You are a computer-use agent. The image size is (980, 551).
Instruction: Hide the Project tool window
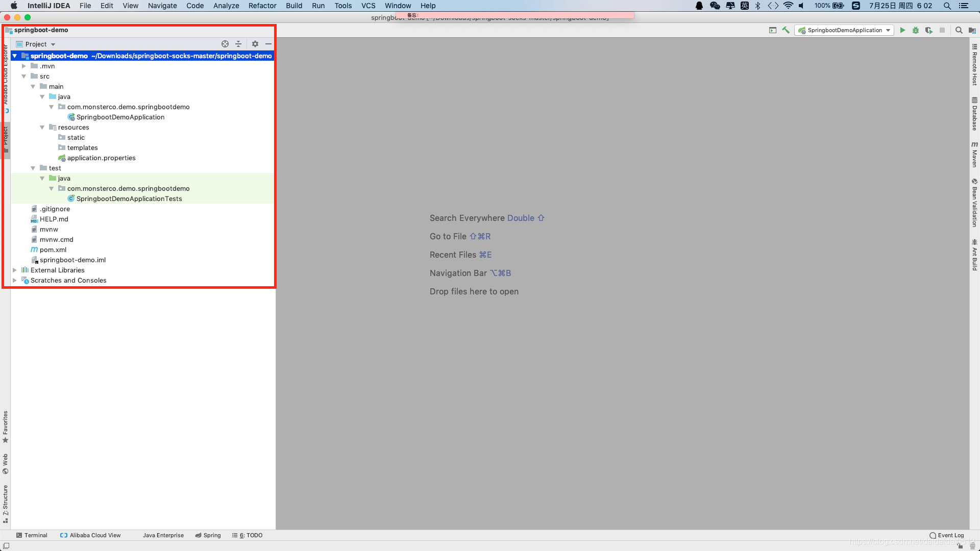pos(268,44)
